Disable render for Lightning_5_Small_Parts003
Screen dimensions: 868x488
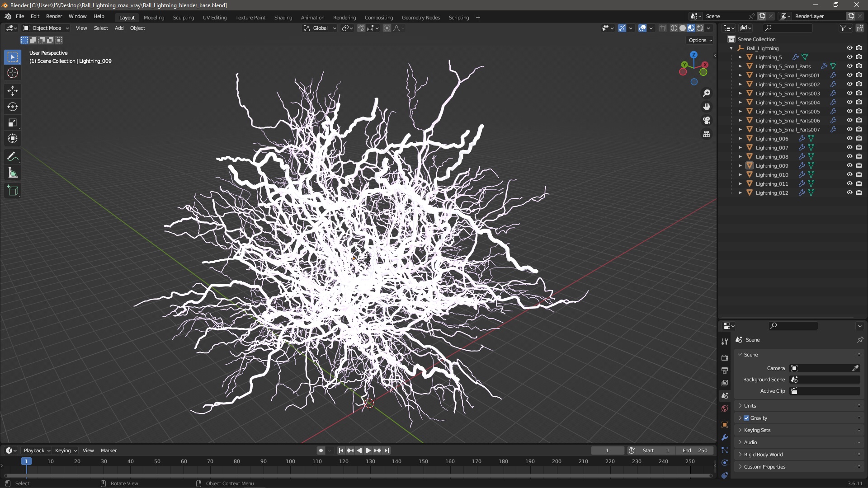859,93
